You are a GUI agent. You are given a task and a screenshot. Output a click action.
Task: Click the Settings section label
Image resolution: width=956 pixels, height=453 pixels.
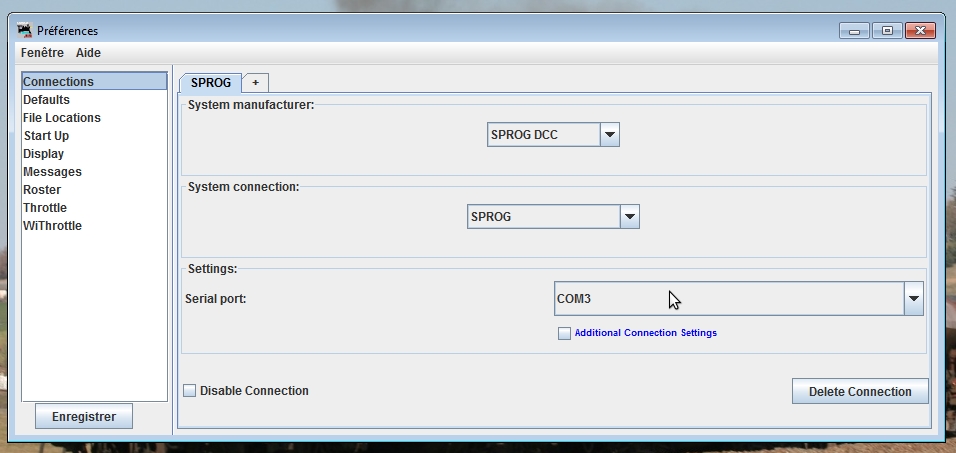[212, 268]
